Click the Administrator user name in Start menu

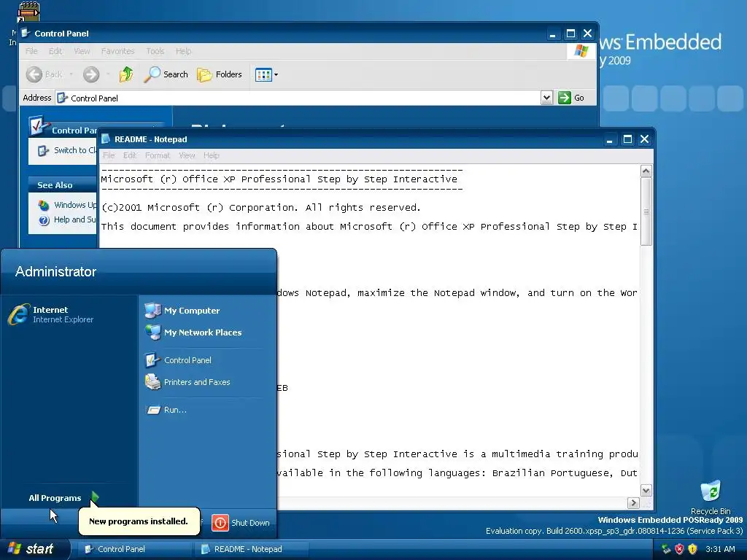click(55, 271)
